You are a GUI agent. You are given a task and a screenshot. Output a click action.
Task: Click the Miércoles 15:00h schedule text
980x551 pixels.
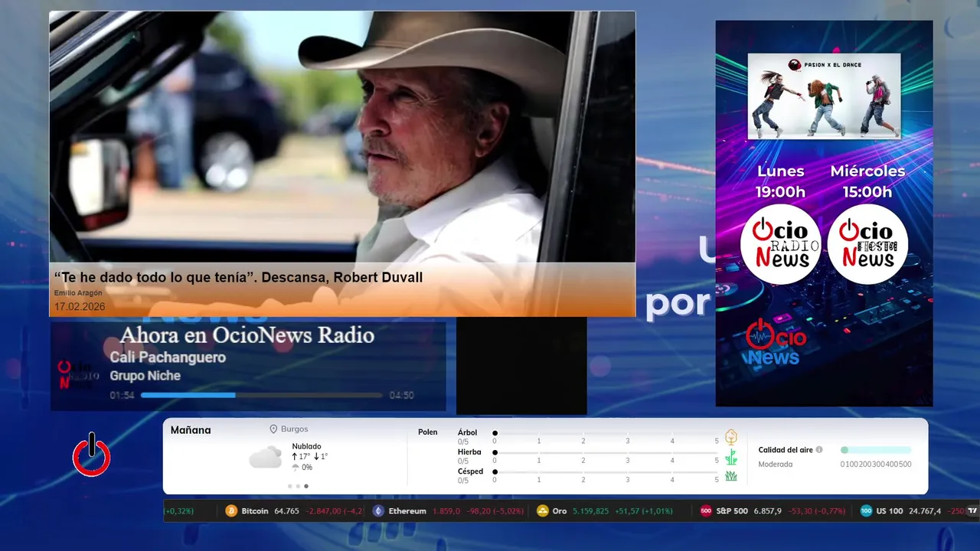[x=867, y=181]
